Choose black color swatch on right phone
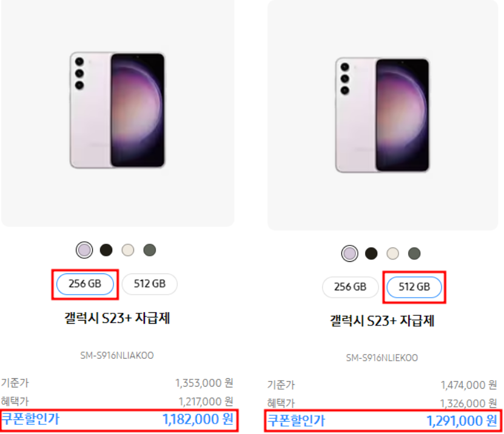Viewport: 504px width, 434px height. 371,253
